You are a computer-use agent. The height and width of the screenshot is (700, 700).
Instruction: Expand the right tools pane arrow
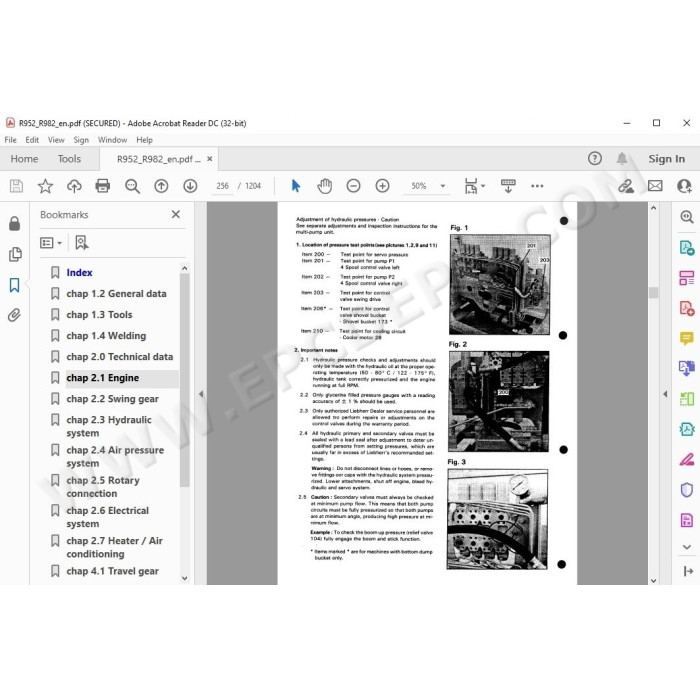coord(665,394)
